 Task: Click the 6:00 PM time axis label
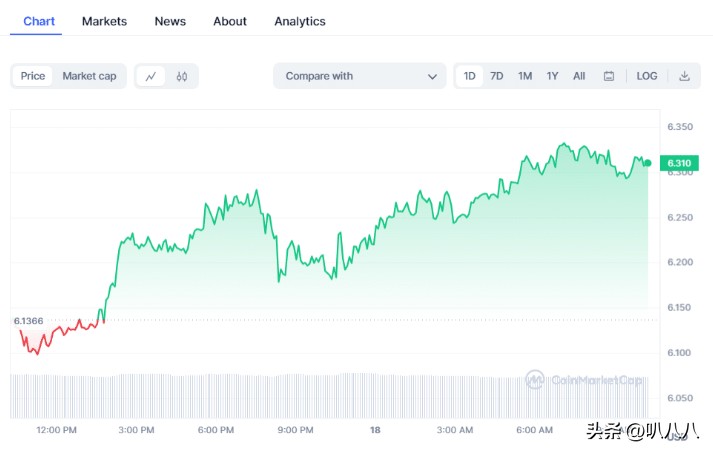[x=216, y=430]
